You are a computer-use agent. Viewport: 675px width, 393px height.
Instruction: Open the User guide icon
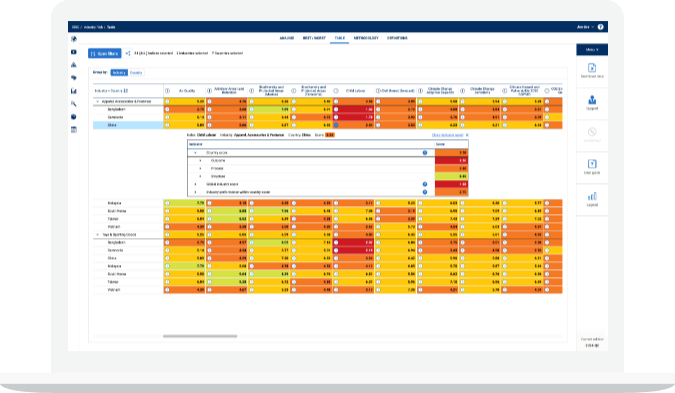tap(592, 164)
